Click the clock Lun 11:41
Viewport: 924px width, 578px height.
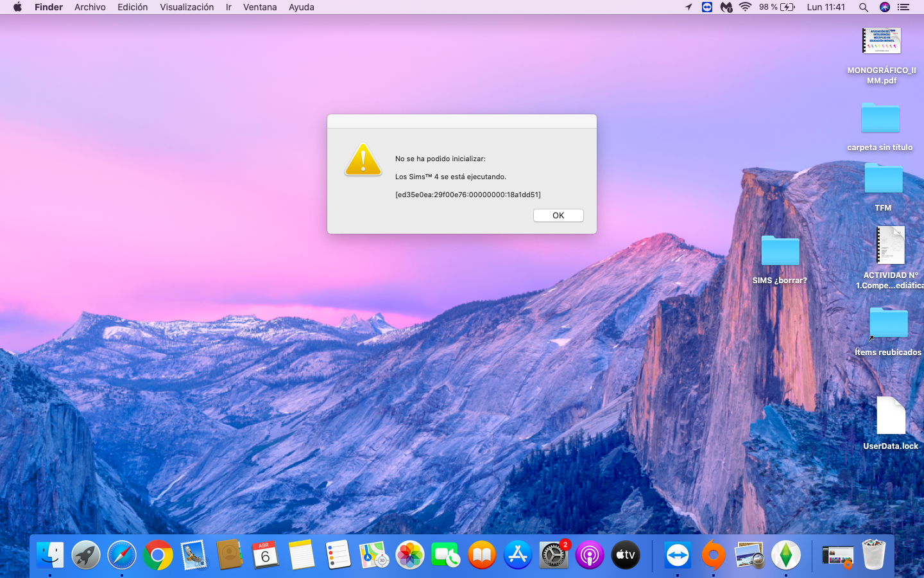click(826, 7)
